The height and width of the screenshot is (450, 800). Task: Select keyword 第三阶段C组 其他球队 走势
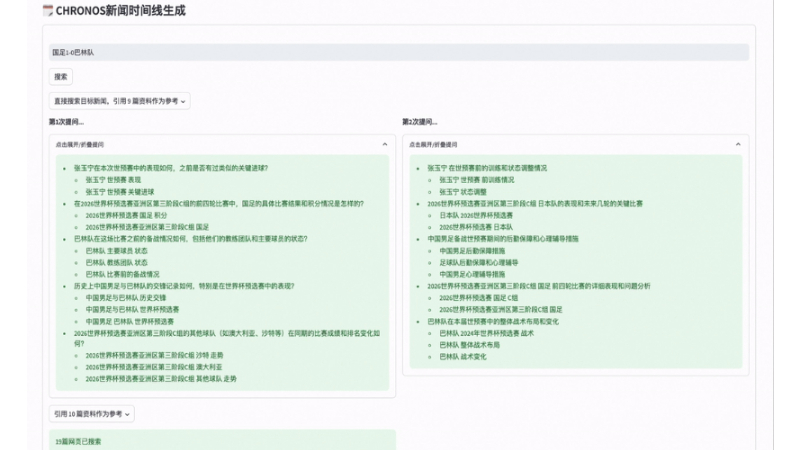[161, 379]
